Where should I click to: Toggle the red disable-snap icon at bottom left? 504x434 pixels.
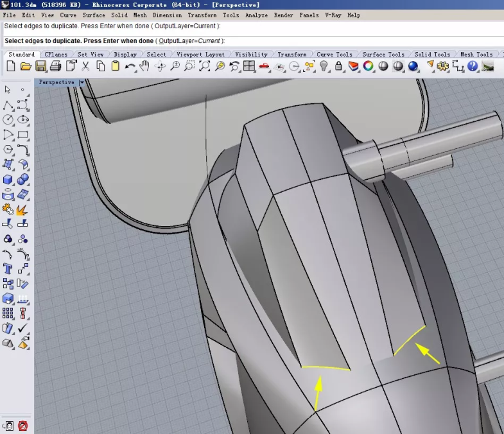pyautogui.click(x=23, y=425)
